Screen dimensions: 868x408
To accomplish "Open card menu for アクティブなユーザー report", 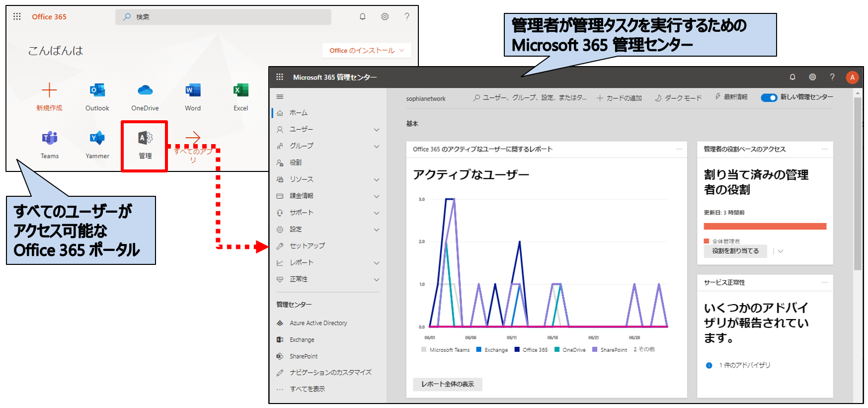I will pyautogui.click(x=679, y=149).
